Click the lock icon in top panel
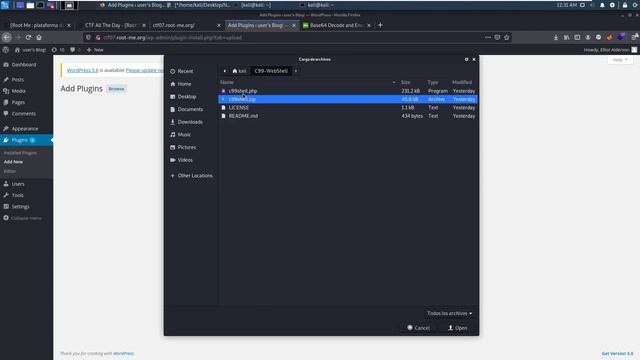 pyautogui.click(x=624, y=5)
